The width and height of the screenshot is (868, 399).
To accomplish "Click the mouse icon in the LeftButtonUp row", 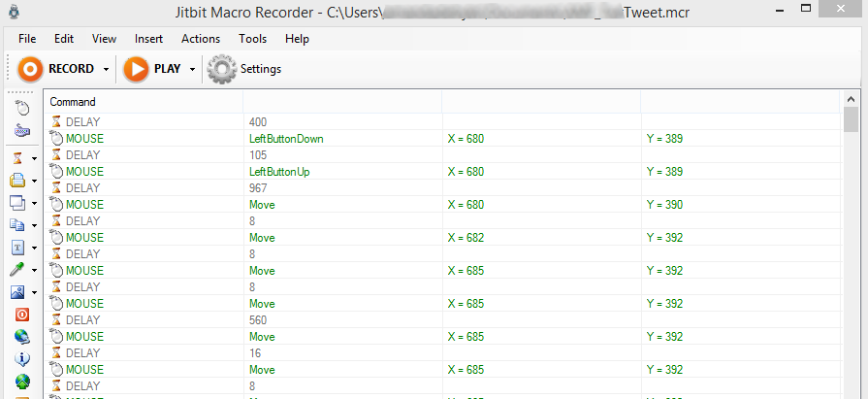I will tap(56, 172).
